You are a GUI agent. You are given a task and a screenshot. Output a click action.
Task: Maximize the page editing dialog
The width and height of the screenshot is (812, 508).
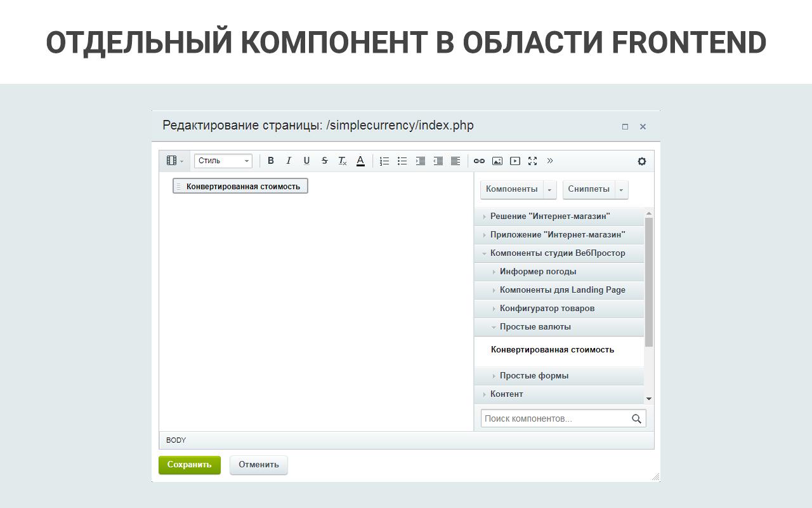point(625,126)
